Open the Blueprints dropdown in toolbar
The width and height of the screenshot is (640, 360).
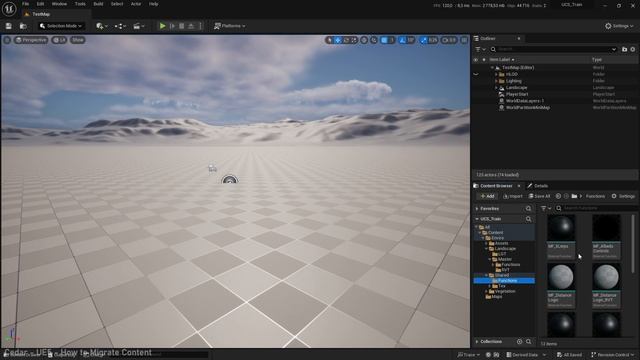[x=120, y=26]
